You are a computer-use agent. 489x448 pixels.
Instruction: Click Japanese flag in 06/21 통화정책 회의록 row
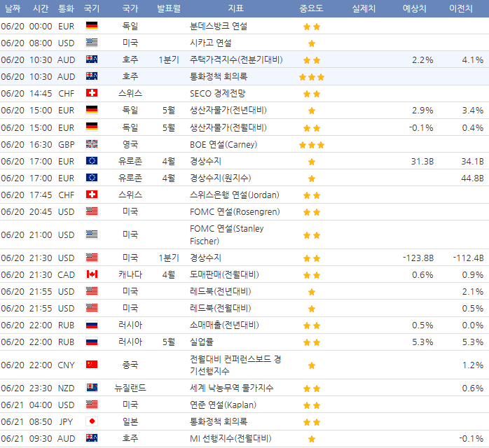tap(92, 421)
